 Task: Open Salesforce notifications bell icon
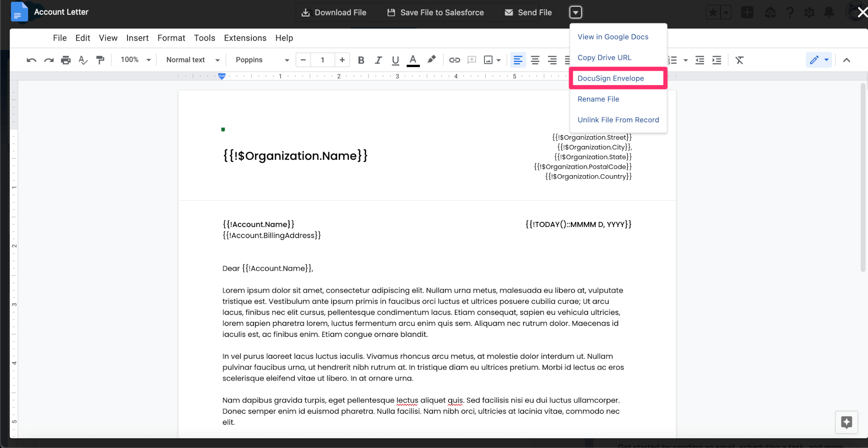click(x=829, y=12)
